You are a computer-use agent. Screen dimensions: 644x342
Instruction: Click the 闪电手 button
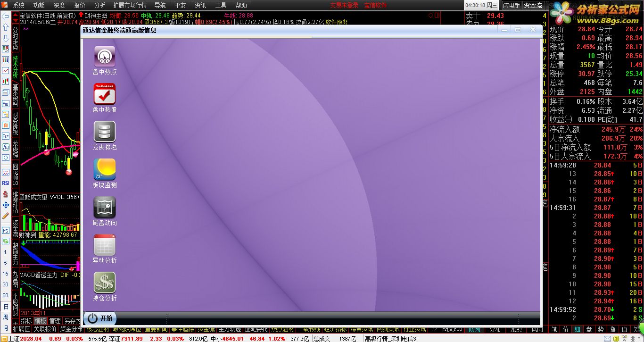point(511,5)
